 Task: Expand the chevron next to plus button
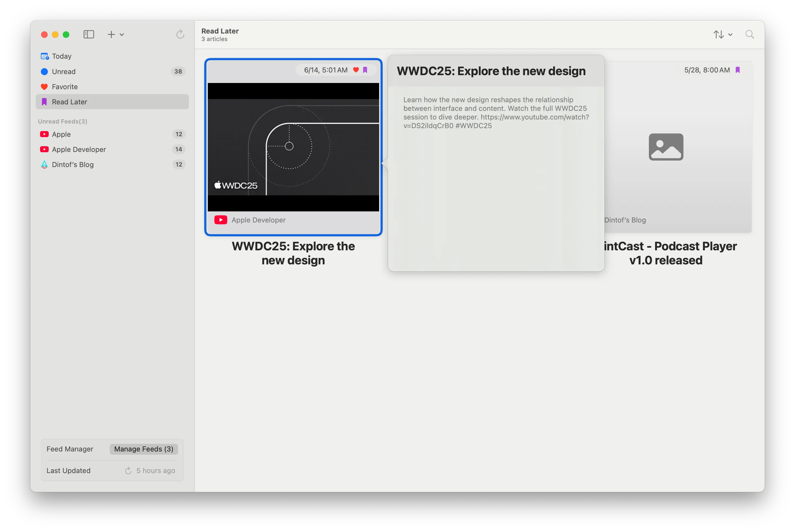[x=122, y=35]
